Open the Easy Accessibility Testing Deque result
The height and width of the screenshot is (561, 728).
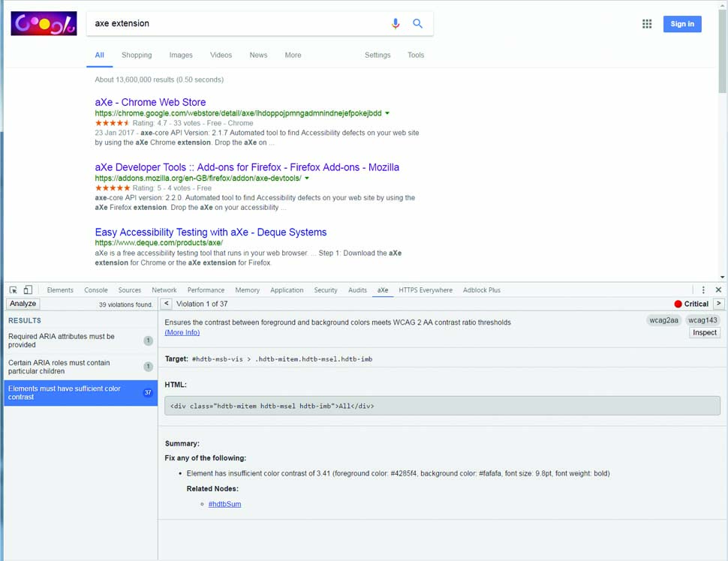point(211,232)
